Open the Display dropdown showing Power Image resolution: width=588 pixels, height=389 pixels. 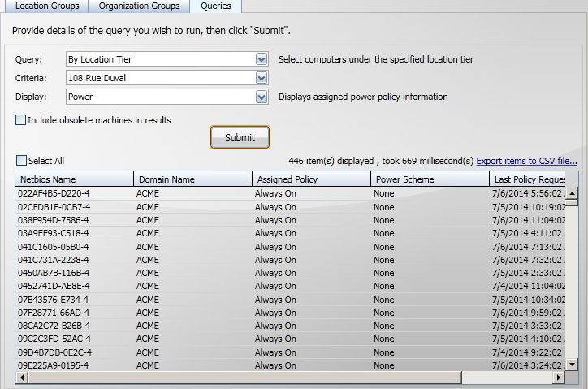tap(261, 97)
